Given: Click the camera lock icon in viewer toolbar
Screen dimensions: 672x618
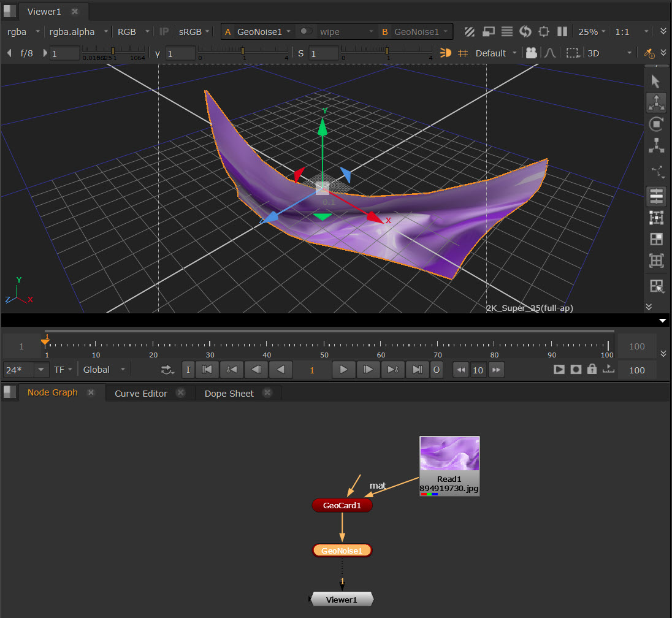Looking at the screenshot, I should tap(531, 53).
